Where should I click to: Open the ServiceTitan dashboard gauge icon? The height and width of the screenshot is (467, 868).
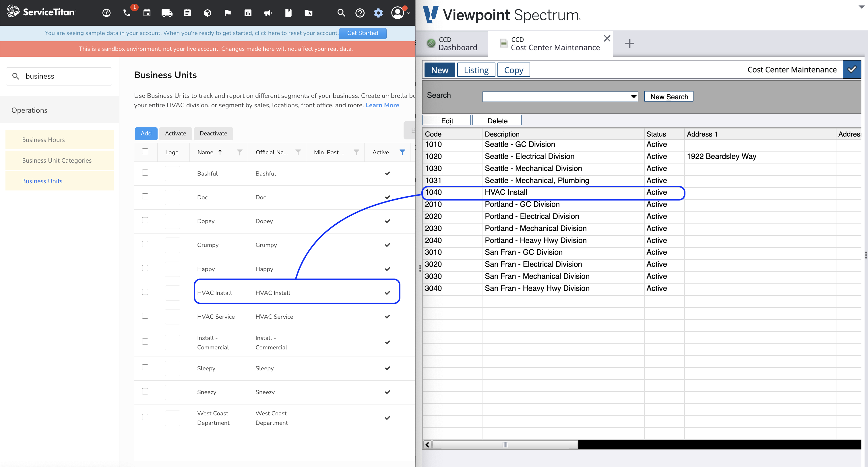(106, 13)
